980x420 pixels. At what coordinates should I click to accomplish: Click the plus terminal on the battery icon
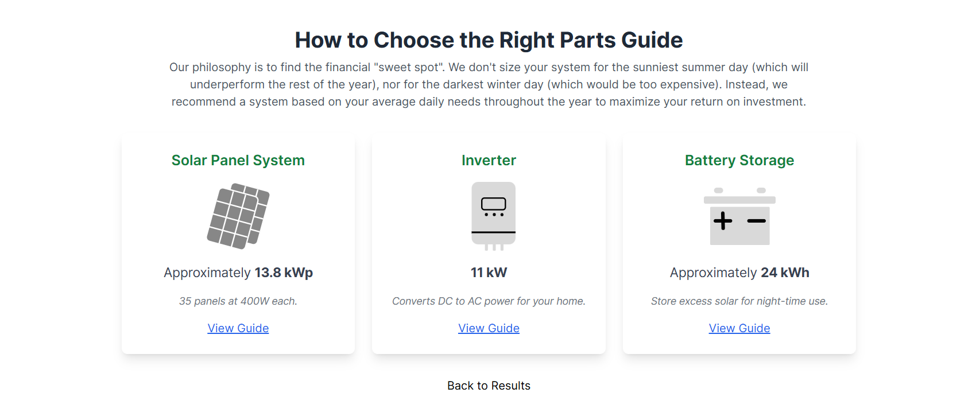coord(722,220)
